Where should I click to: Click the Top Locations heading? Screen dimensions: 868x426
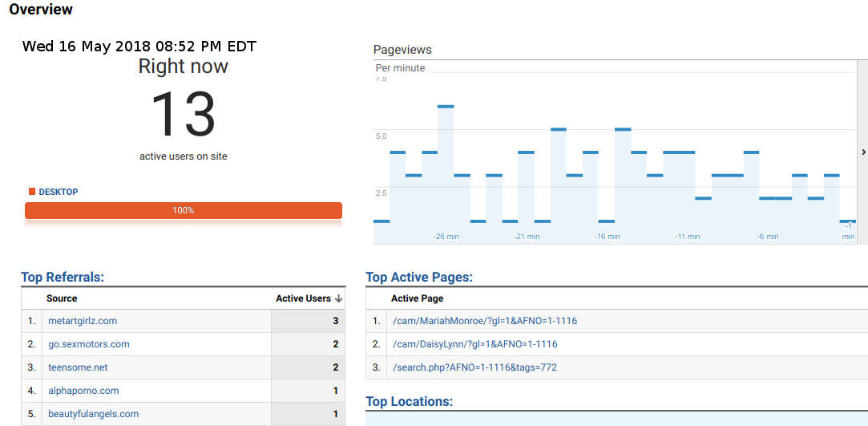click(x=410, y=402)
